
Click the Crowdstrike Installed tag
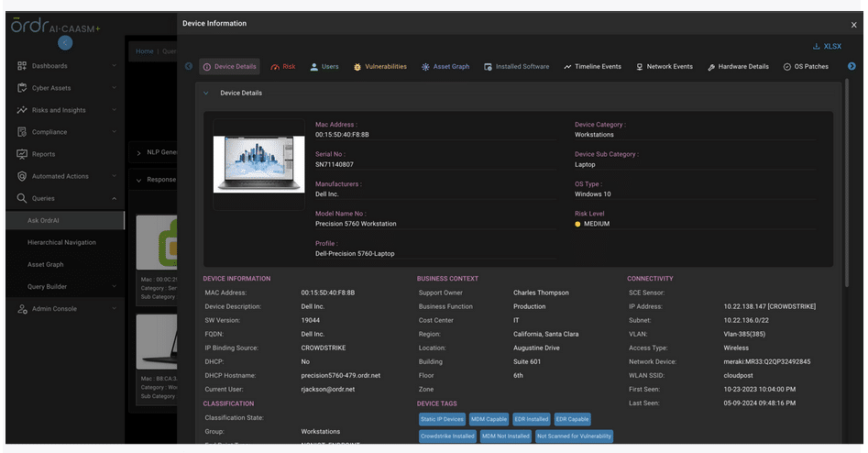(447, 436)
